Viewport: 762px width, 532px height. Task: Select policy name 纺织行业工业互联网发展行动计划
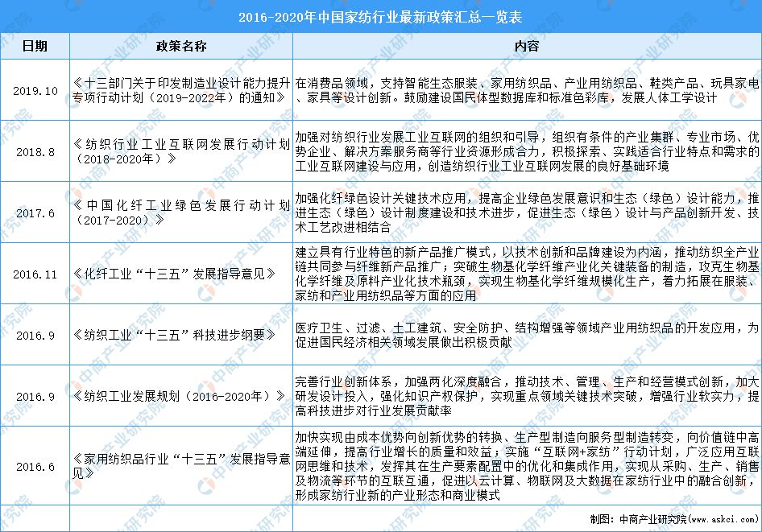[181, 151]
